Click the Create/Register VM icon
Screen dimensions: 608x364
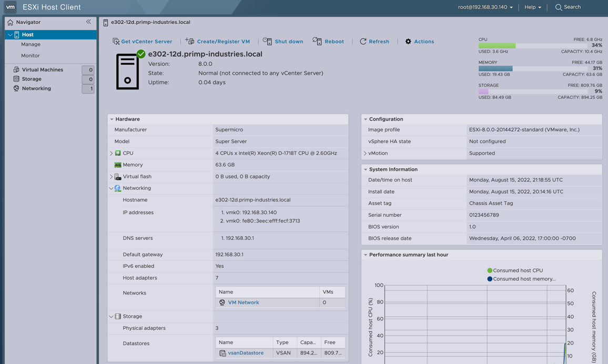click(x=190, y=41)
